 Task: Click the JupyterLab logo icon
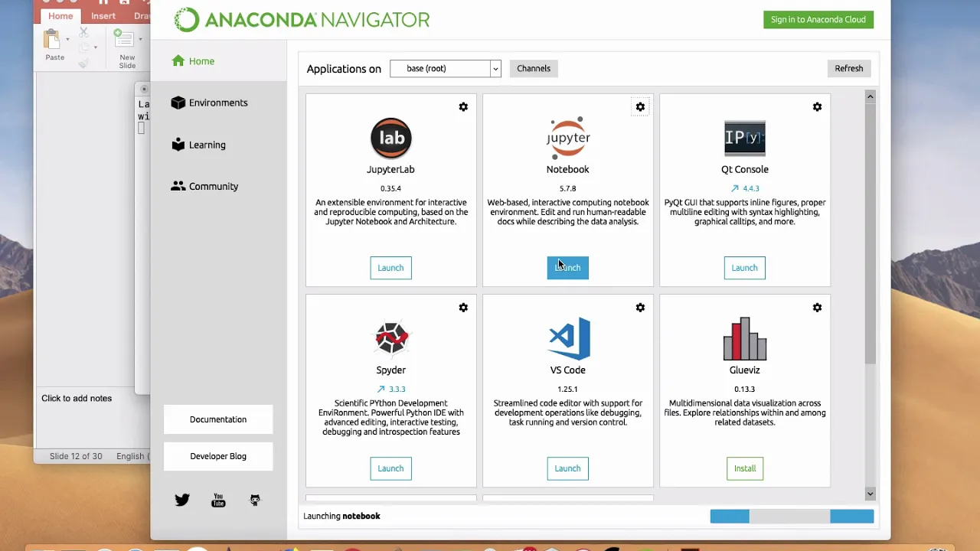pos(391,138)
